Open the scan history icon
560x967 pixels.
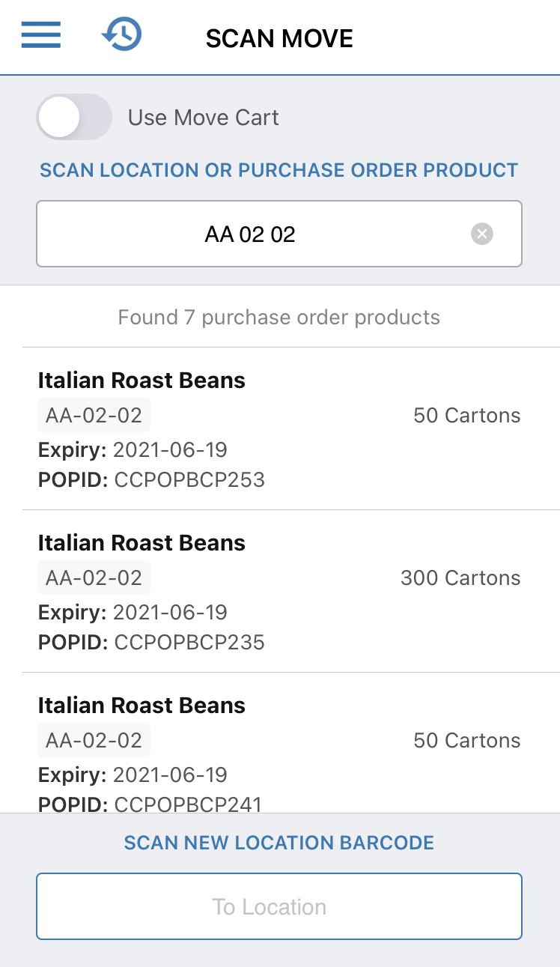click(x=121, y=34)
